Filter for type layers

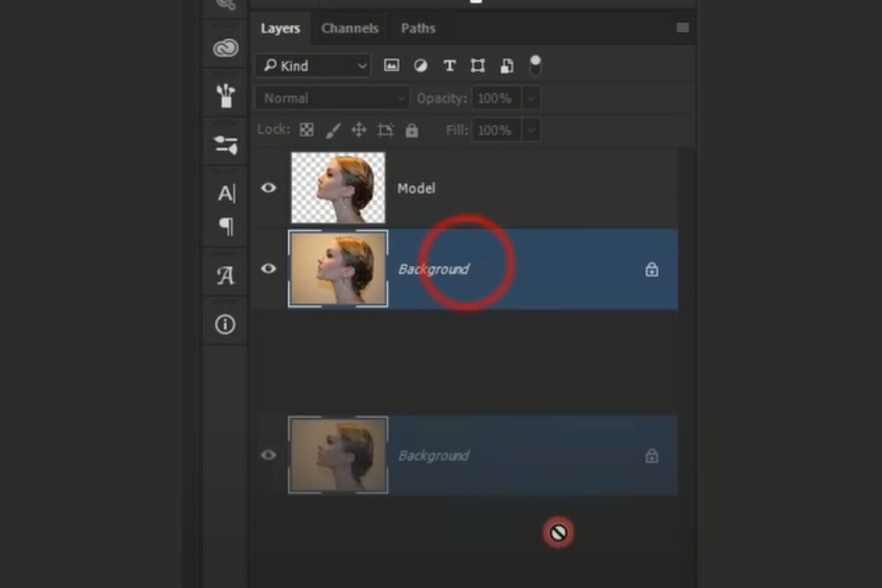449,65
